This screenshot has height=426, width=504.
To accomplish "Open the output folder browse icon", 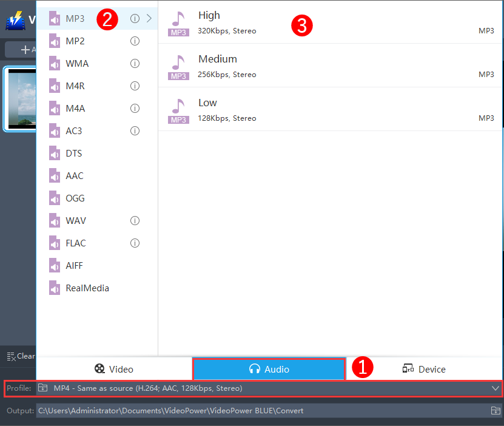I will (x=496, y=411).
